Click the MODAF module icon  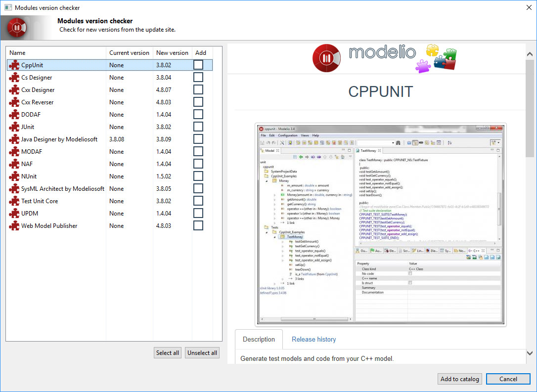pos(14,151)
